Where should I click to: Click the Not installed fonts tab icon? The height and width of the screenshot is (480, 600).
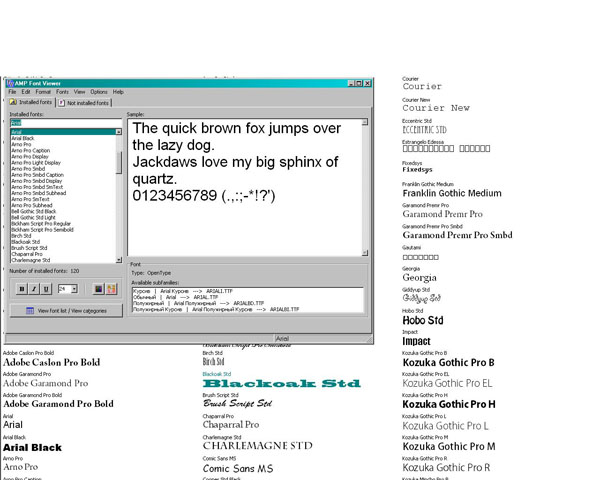[62, 103]
